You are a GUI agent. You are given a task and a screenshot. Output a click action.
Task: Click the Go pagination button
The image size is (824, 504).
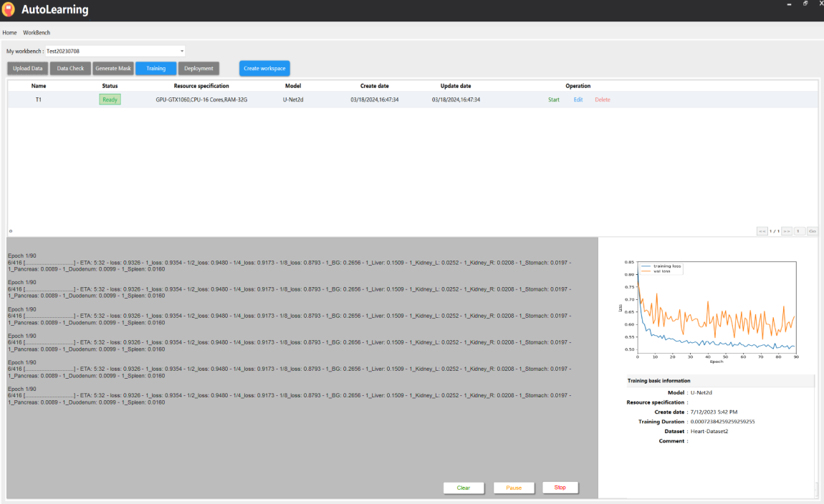813,231
